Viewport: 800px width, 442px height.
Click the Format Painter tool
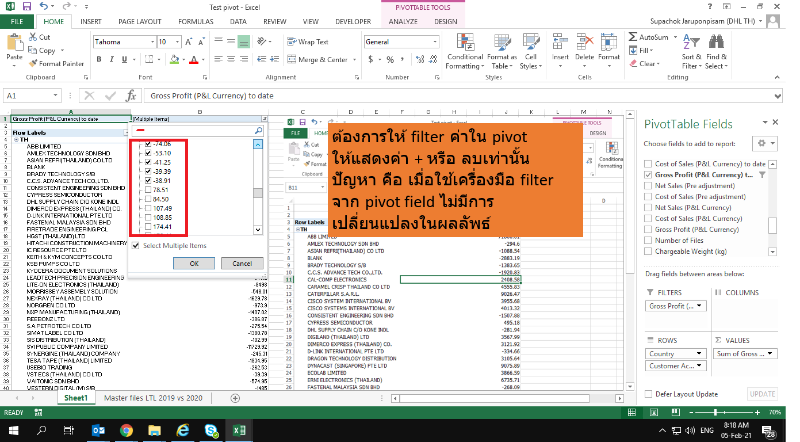point(56,62)
